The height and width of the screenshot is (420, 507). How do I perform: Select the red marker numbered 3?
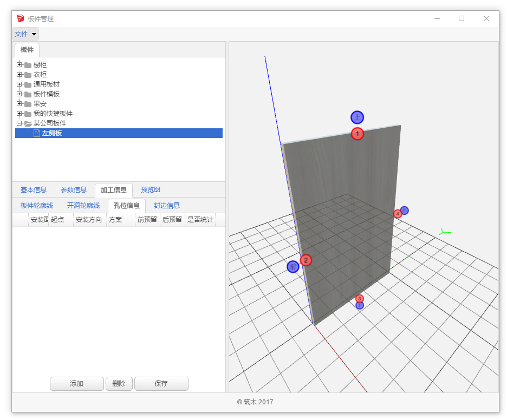click(x=360, y=298)
